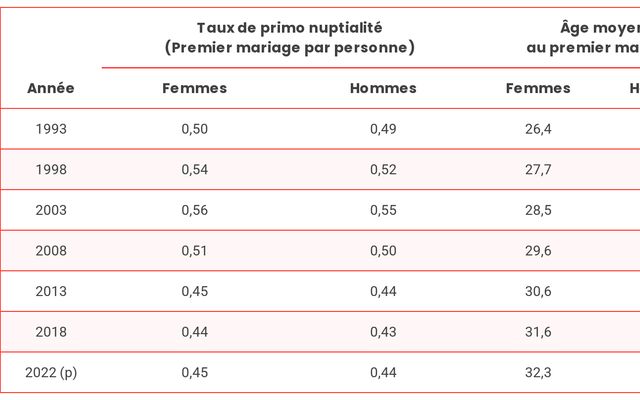
Task: Click the Âge moyen au premier mariage header
Action: (584, 38)
